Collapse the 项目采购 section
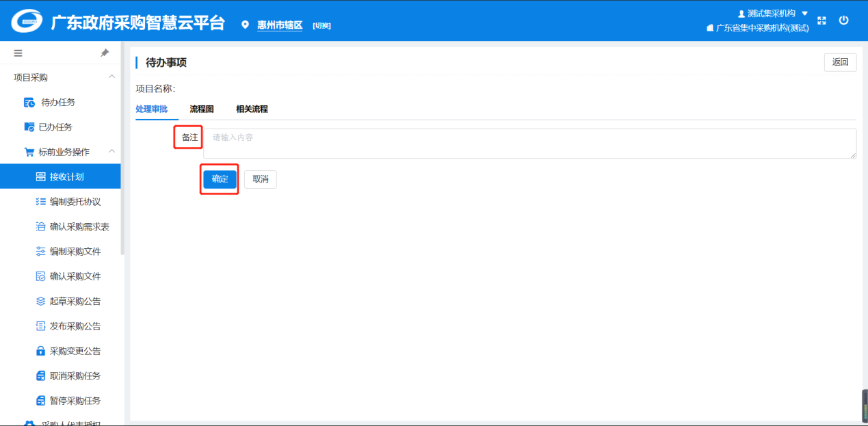The height and width of the screenshot is (426, 868). (111, 77)
